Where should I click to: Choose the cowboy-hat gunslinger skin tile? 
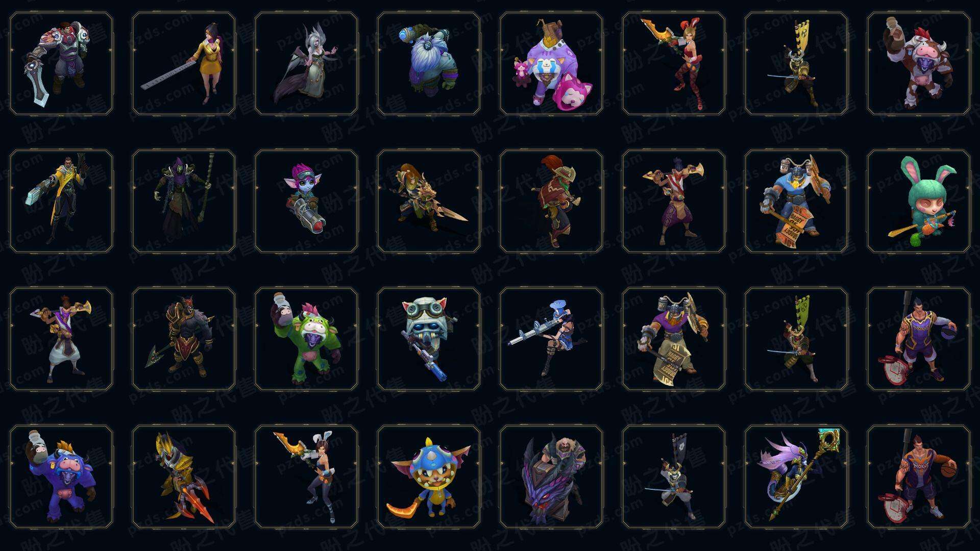pos(551,201)
